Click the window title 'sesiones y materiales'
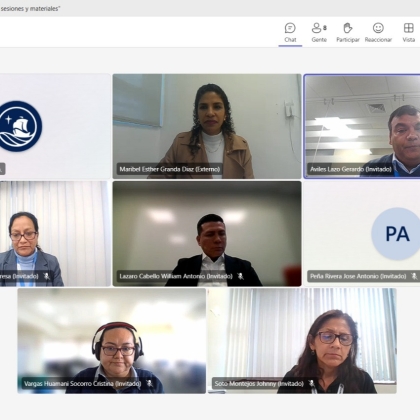This screenshot has width=420, height=420. tap(30, 9)
